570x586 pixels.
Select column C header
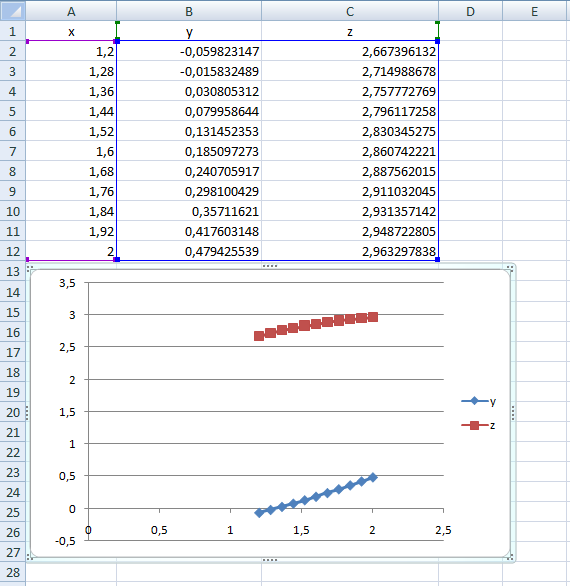coord(350,11)
